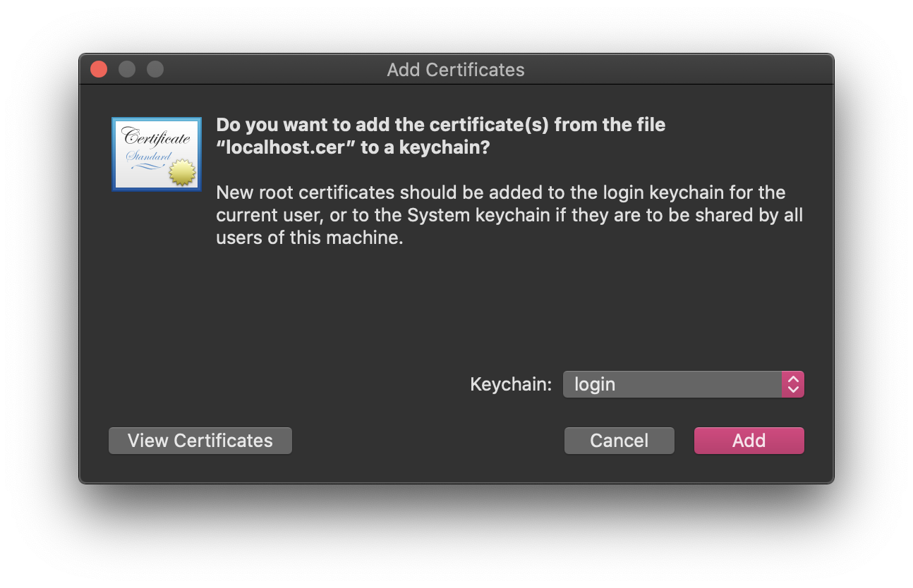
Task: Click the blue "Standard" script on the certificate image
Action: tap(148, 156)
